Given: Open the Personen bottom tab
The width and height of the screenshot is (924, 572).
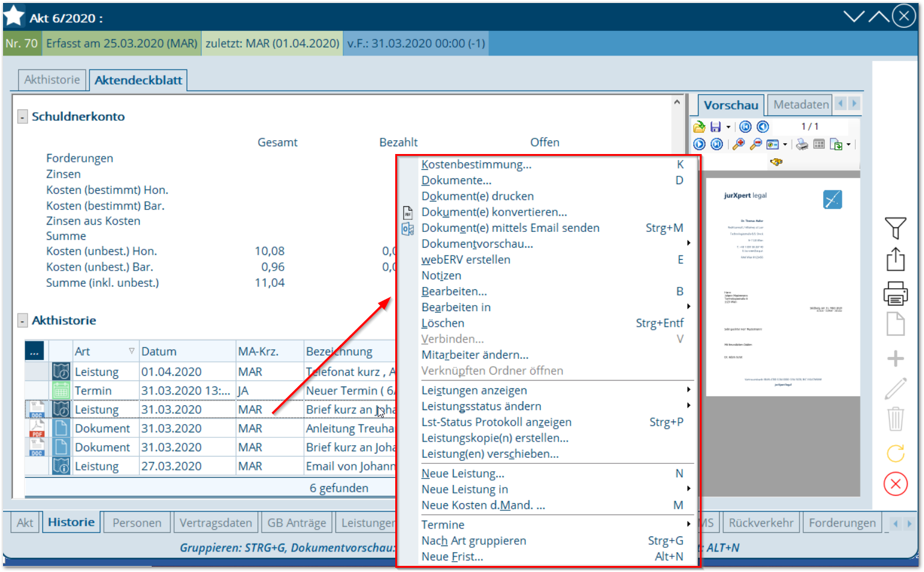Looking at the screenshot, I should (137, 522).
